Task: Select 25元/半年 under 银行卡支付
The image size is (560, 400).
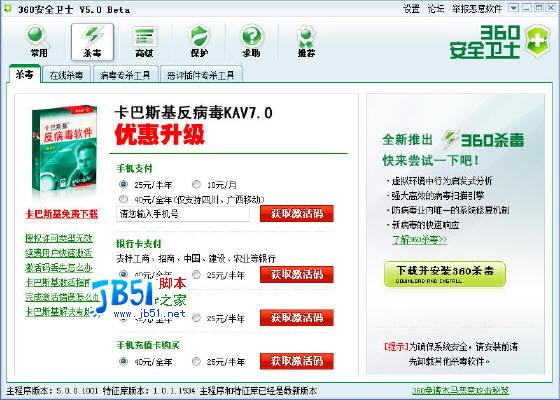Action: pos(196,275)
